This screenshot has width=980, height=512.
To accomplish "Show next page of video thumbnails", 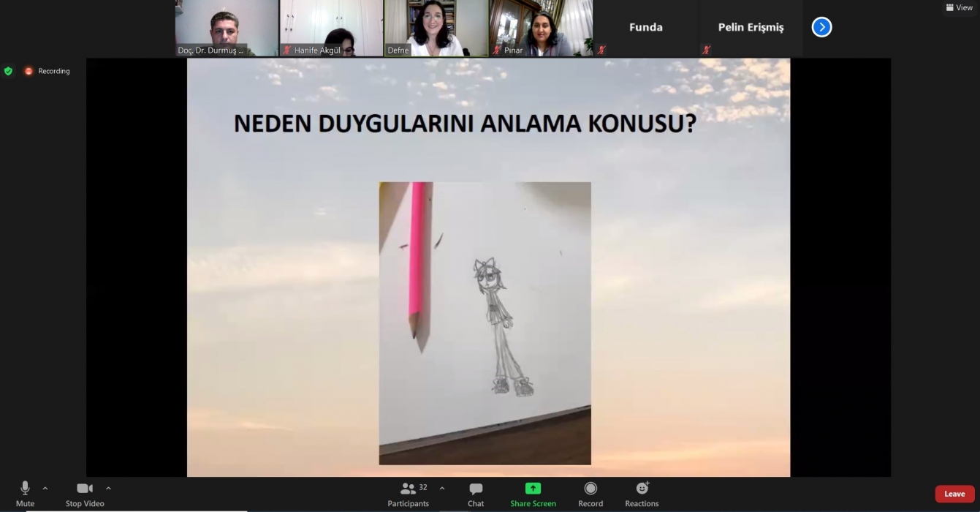I will (x=821, y=27).
